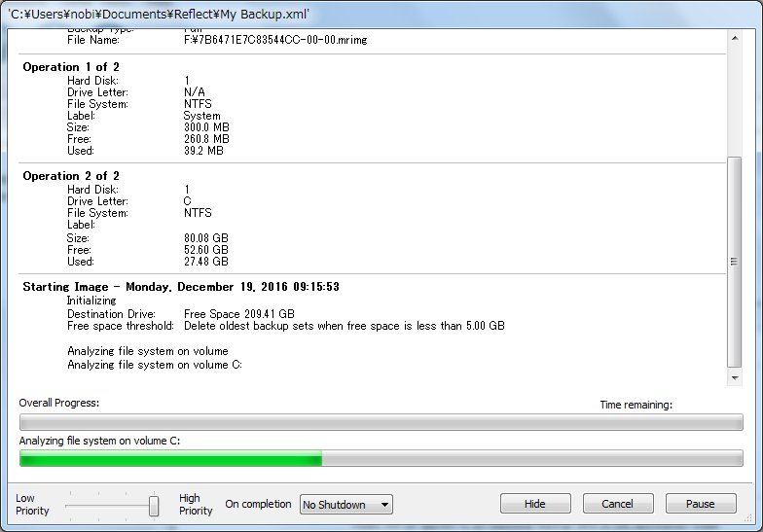Click the log scrollbar down arrow
Image resolution: width=763 pixels, height=532 pixels.
[x=735, y=377]
